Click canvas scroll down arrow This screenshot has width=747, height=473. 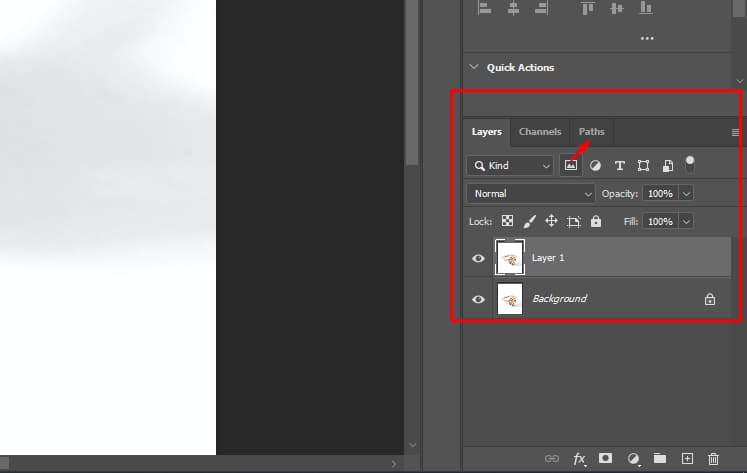(x=413, y=445)
